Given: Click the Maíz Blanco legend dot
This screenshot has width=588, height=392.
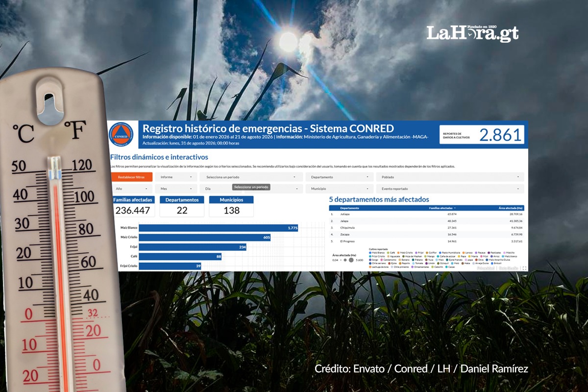Looking at the screenshot, I should 370,253.
